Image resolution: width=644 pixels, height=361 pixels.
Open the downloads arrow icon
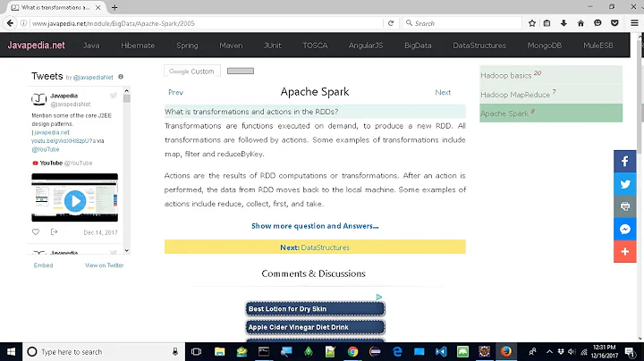coord(563,23)
